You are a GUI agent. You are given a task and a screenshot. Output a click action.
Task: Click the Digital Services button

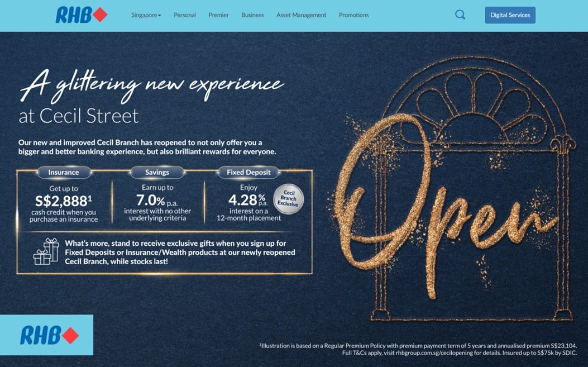coord(510,15)
